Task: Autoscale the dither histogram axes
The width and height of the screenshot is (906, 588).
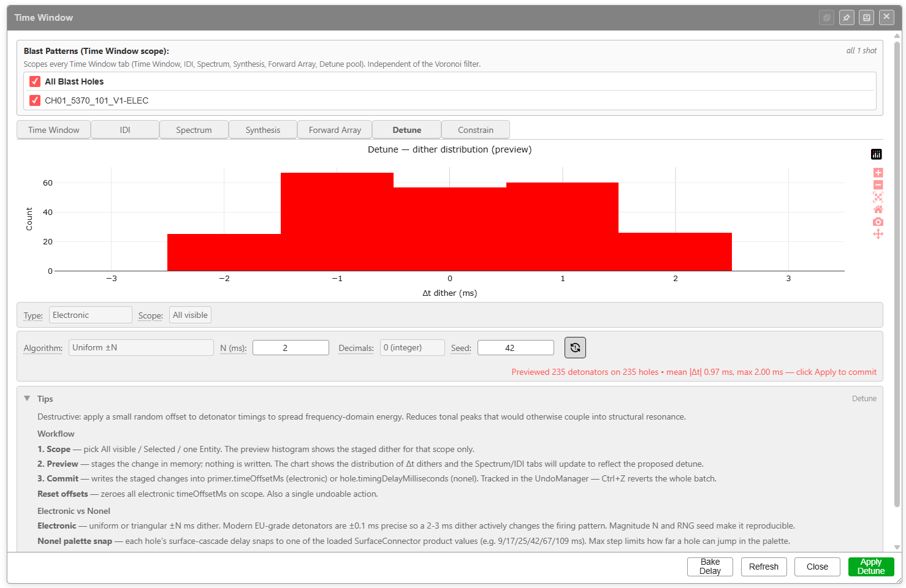Action: tap(878, 197)
